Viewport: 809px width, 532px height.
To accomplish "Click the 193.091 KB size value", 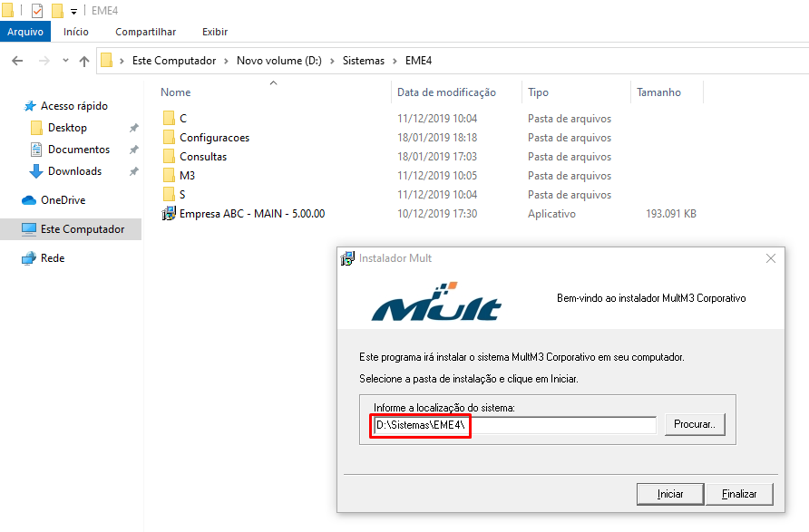I will click(671, 214).
